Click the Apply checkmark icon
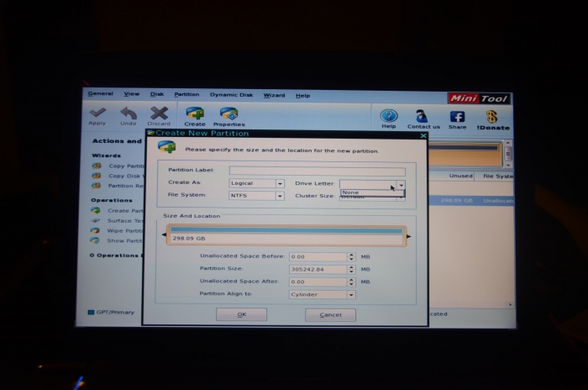 click(97, 113)
